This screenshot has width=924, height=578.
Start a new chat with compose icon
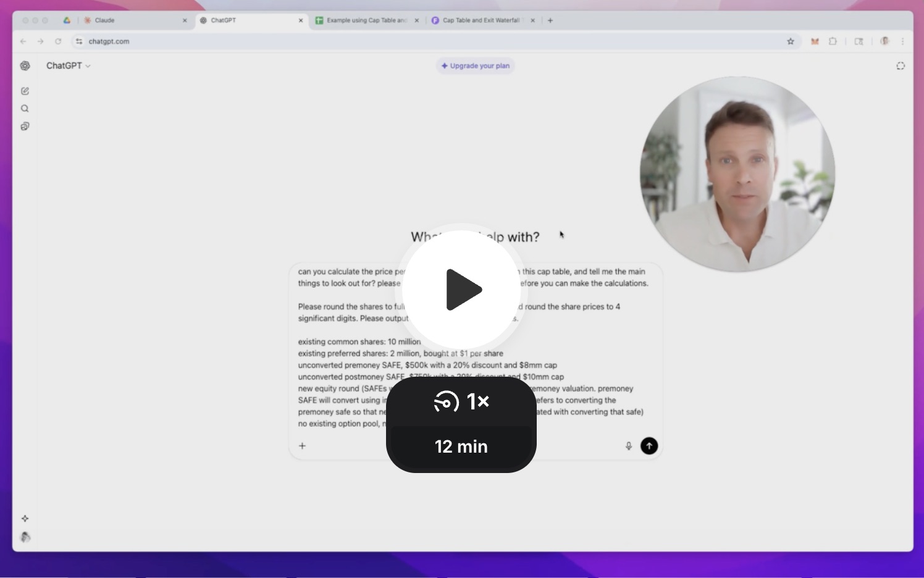[25, 91]
